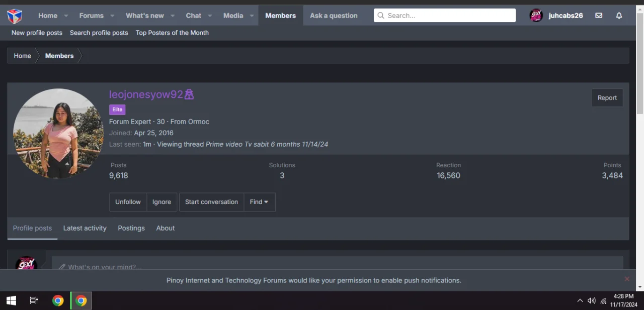The height and width of the screenshot is (310, 644).
Task: Click the badge icon beside leojonesyow92
Action: coord(189,94)
